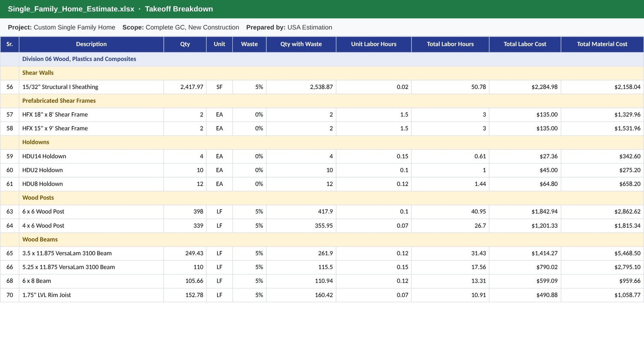
Task: Click the Description column header
Action: [91, 44]
